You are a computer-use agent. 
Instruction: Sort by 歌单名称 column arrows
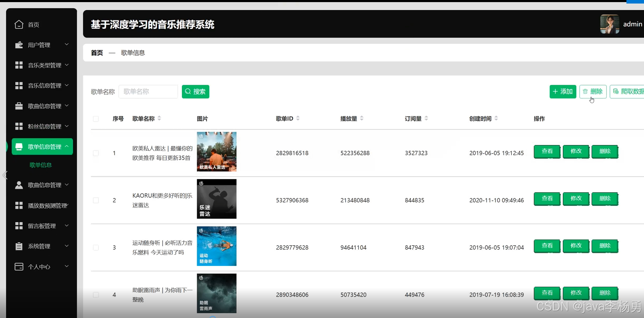click(159, 118)
